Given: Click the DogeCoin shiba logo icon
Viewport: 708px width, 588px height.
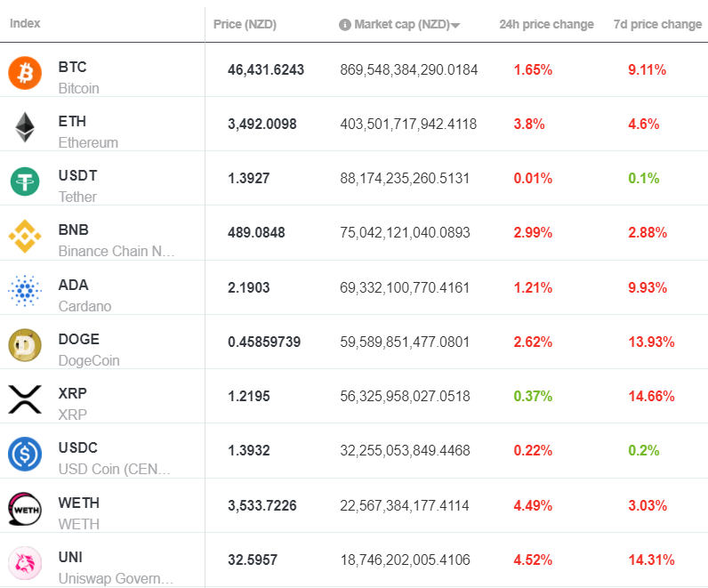Looking at the screenshot, I should 25,345.
